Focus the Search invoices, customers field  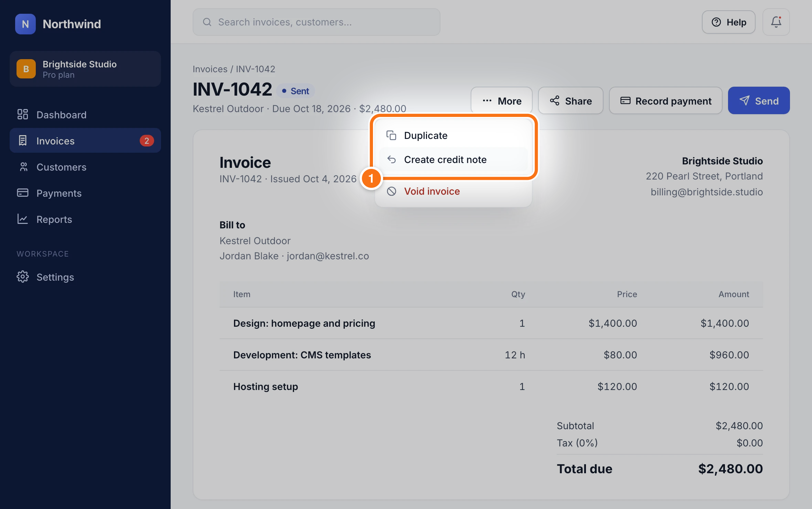click(x=316, y=22)
